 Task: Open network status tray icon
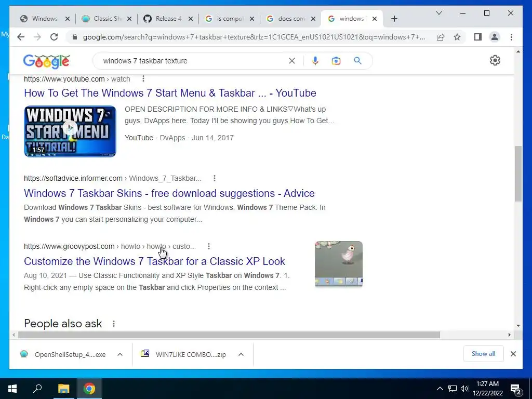tap(453, 389)
